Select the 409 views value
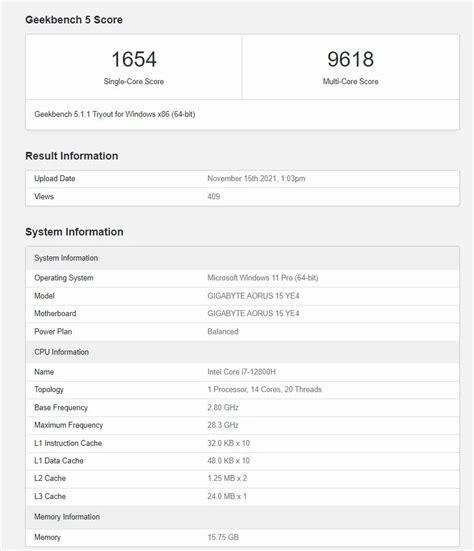Screen dimensions: 474x551 [x=214, y=196]
